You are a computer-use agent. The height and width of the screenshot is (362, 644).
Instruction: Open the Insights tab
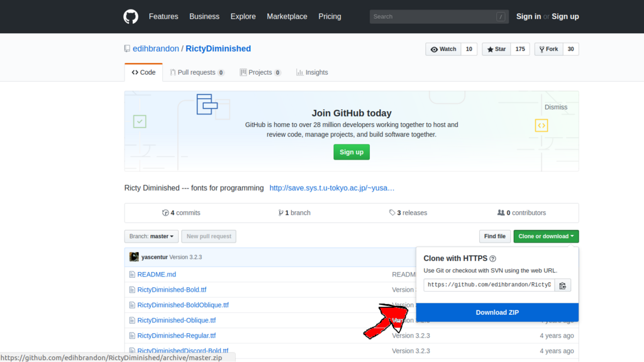click(x=312, y=72)
